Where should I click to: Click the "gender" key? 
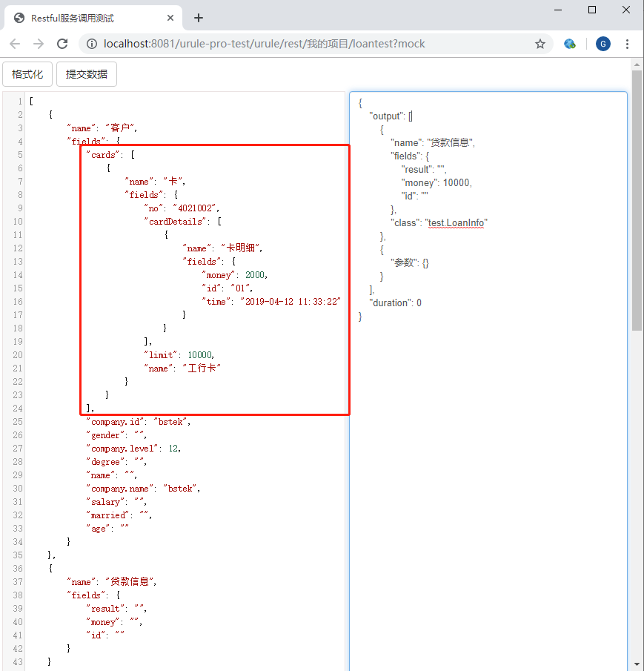[105, 435]
